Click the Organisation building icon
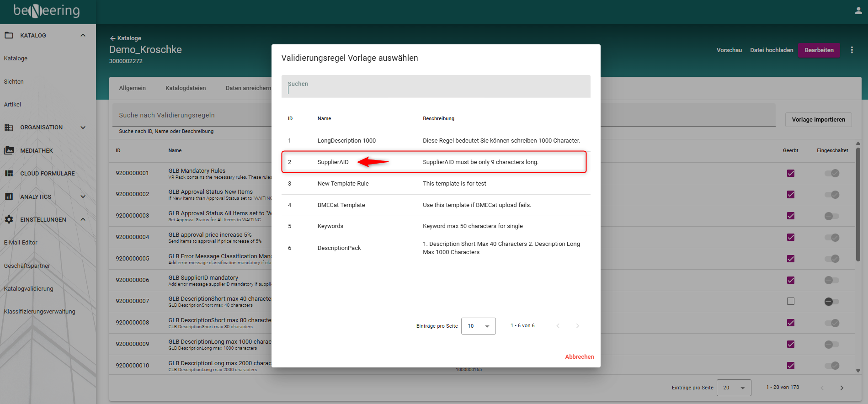This screenshot has height=404, width=868. tap(9, 128)
